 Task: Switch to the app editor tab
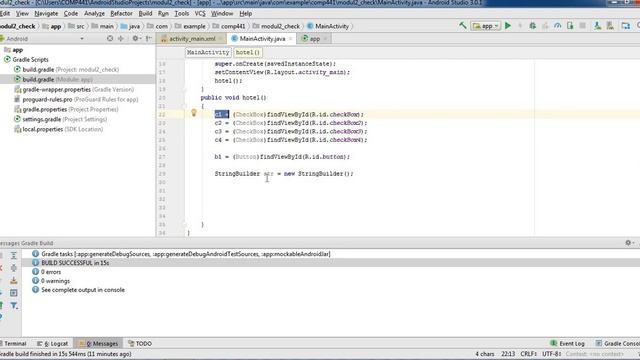tap(314, 39)
